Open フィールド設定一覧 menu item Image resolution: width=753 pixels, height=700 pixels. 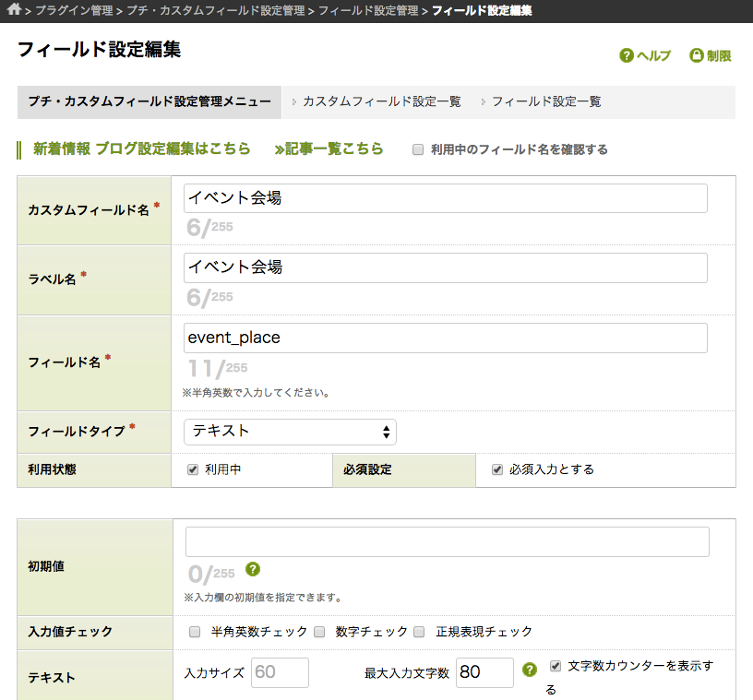pyautogui.click(x=545, y=101)
